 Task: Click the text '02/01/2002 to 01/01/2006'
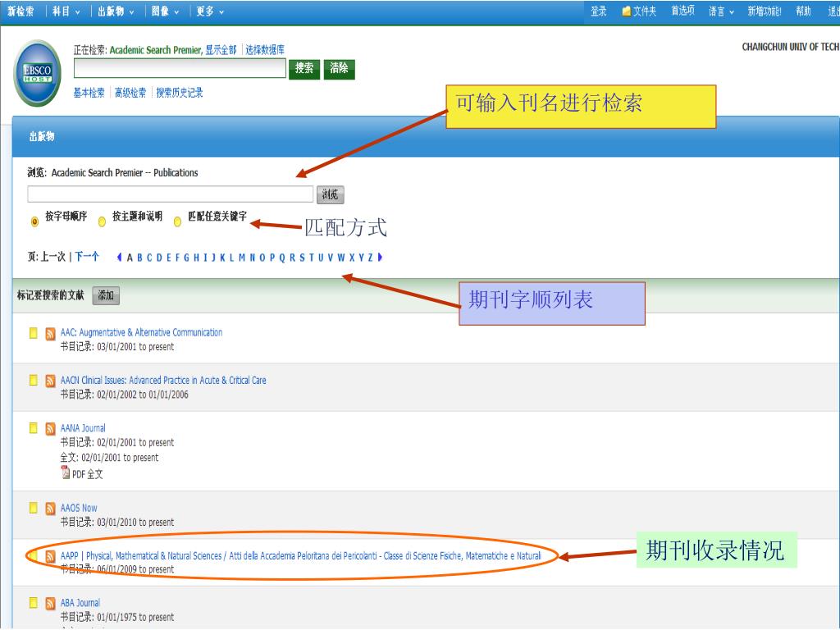(143, 395)
